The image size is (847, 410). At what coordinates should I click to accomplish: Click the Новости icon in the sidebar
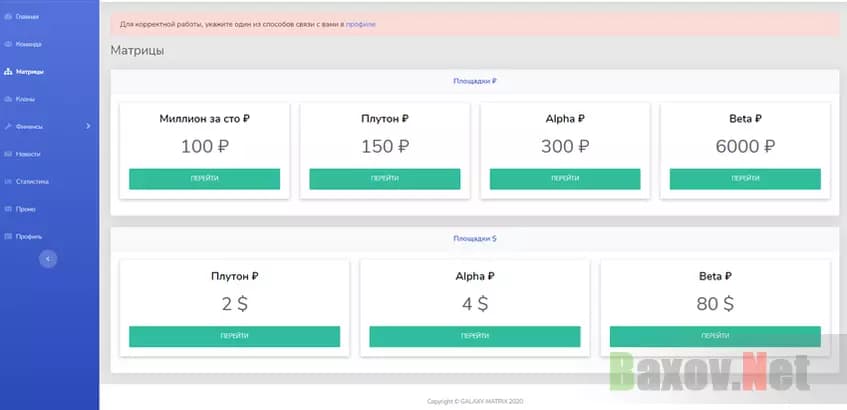click(8, 154)
